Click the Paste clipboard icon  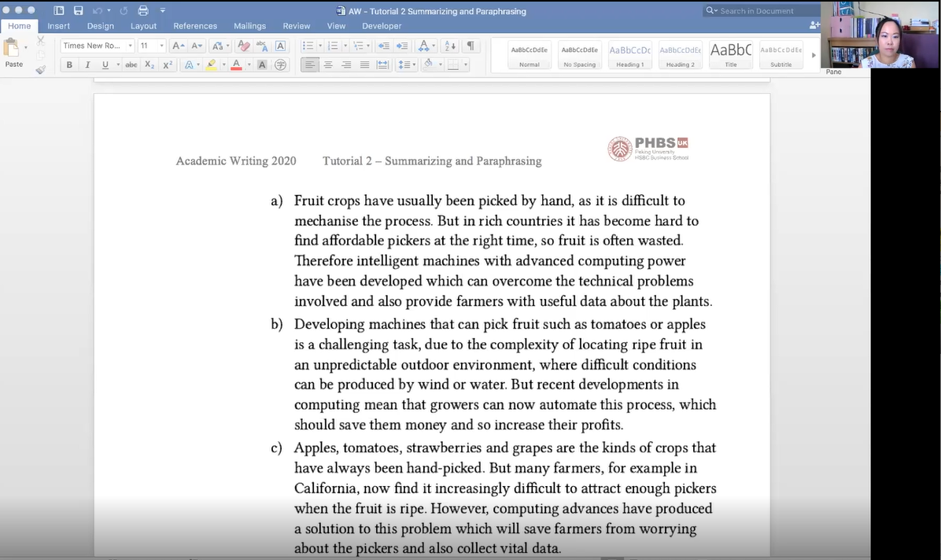click(11, 47)
